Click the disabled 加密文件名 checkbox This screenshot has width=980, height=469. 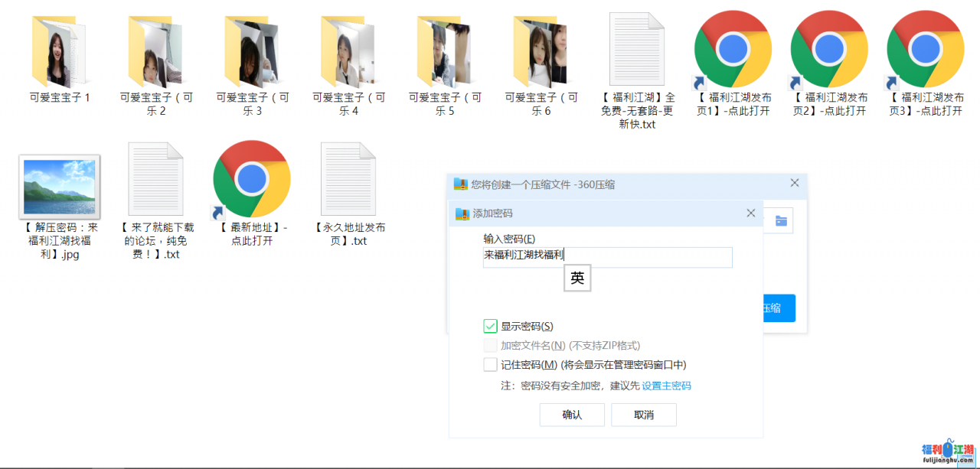tap(491, 346)
